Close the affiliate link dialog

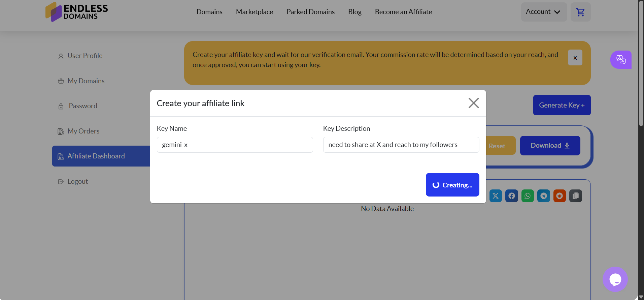(474, 103)
